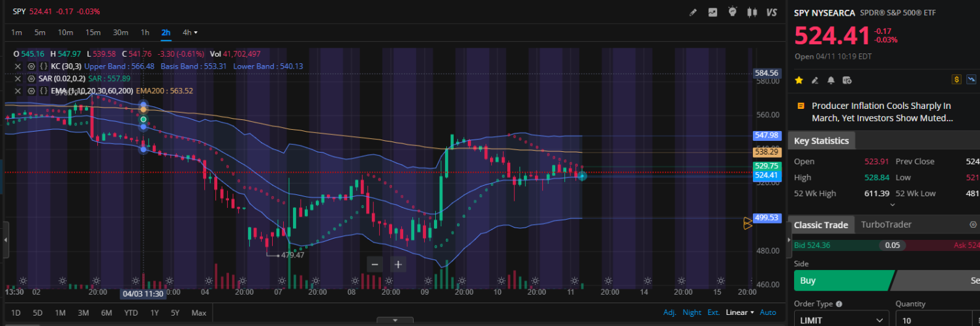Viewport: 980px width, 326px height.
Task: Switch to 15m interval
Action: pos(93,33)
